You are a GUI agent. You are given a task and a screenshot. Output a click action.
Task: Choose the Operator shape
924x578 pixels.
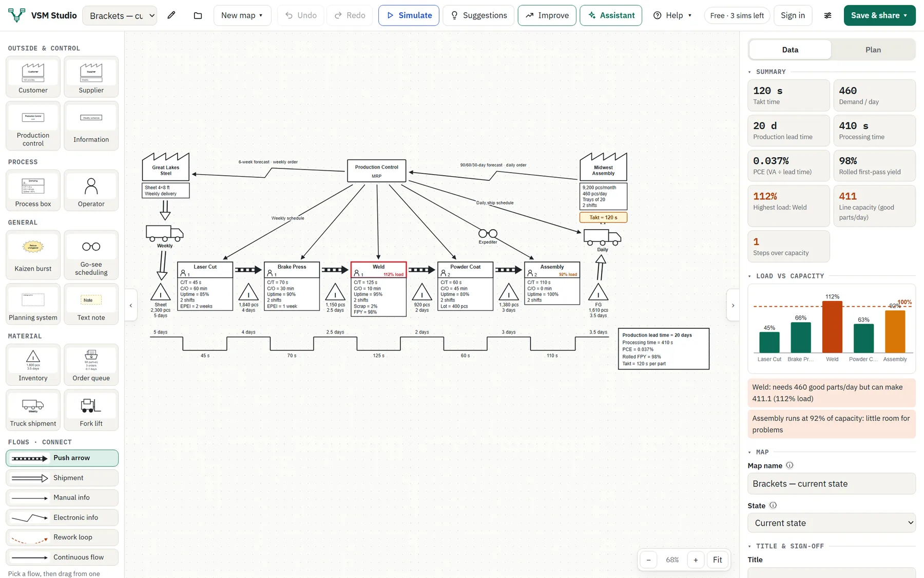91,190
